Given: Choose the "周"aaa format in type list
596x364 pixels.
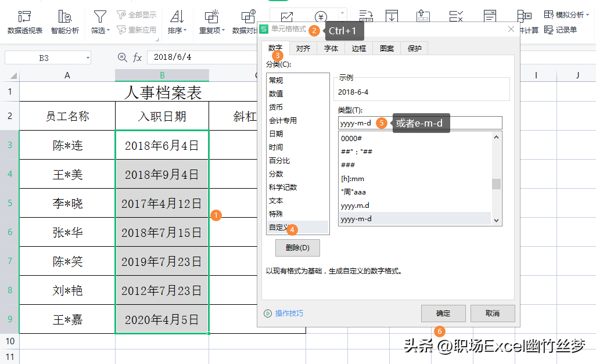Looking at the screenshot, I should [415, 192].
